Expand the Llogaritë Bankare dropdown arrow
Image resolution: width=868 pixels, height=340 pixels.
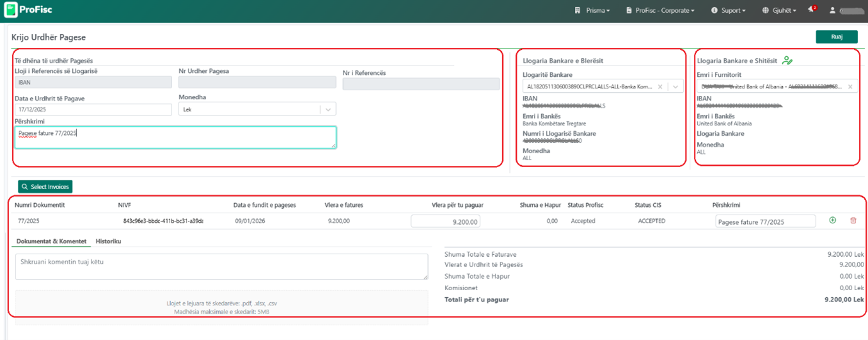pyautogui.click(x=675, y=87)
